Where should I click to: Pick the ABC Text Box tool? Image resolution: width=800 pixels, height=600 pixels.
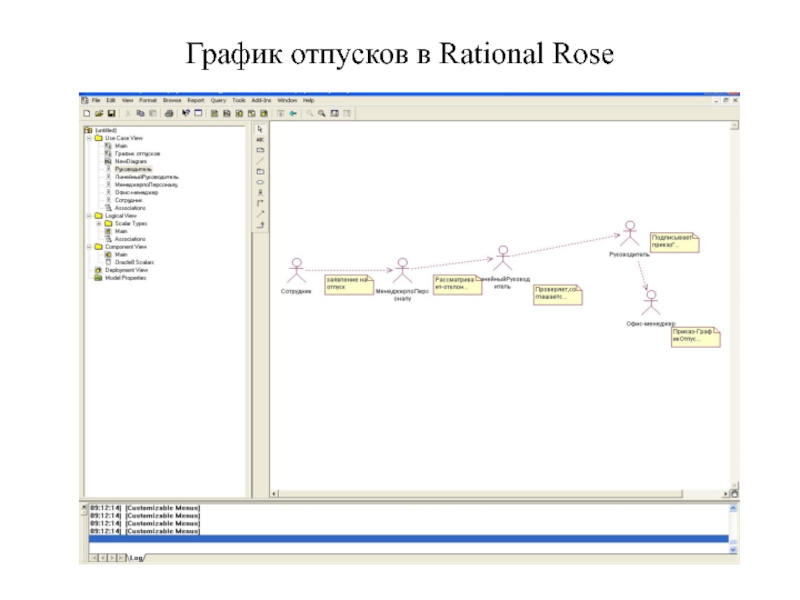coord(261,140)
